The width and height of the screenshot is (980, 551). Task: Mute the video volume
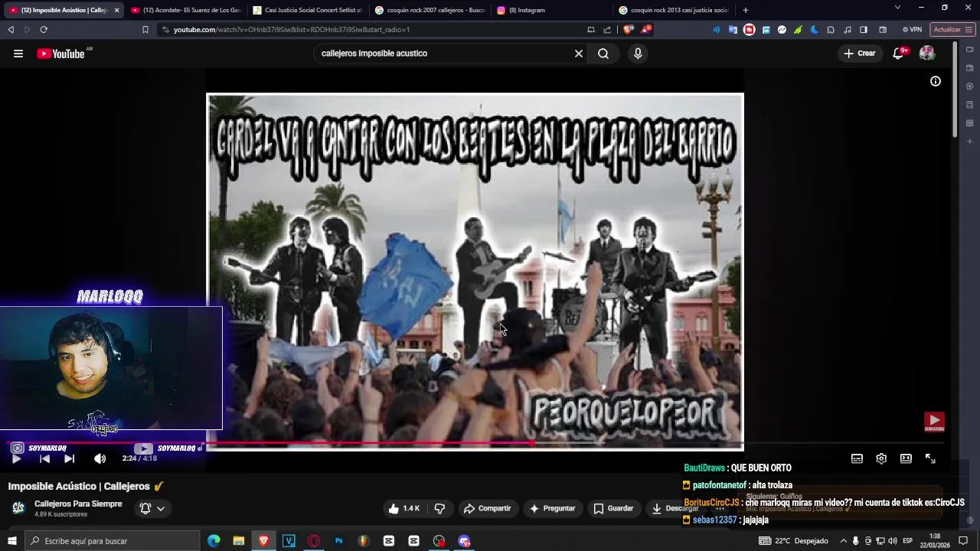(100, 458)
